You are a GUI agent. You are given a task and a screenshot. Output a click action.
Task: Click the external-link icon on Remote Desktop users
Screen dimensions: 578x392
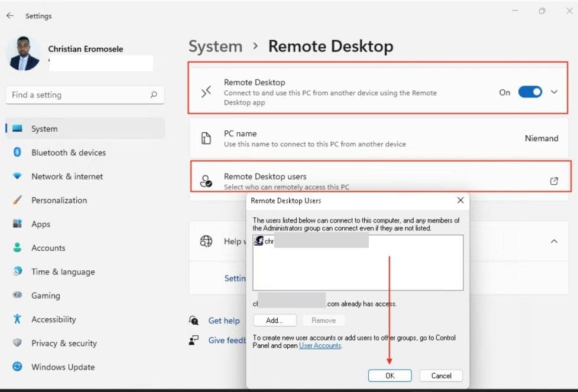tap(554, 181)
